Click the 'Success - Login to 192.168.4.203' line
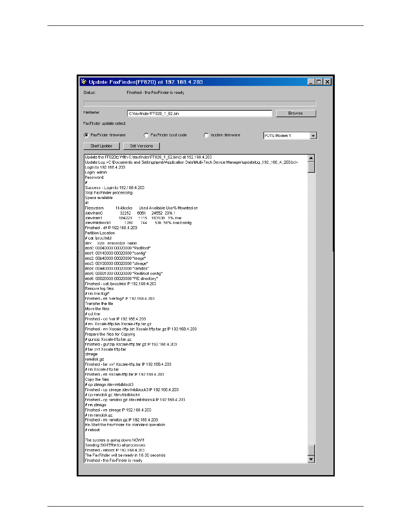Viewport: 411px width, 532px height. point(115,188)
